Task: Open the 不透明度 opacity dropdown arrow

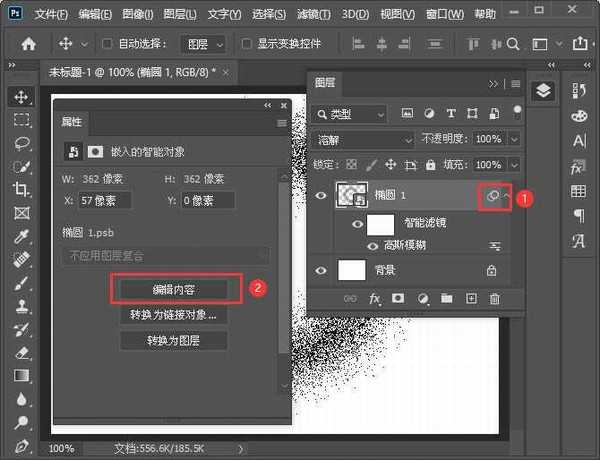Action: [x=514, y=139]
